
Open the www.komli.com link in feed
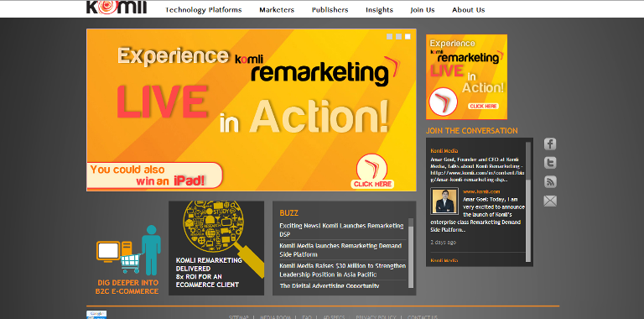481,191
